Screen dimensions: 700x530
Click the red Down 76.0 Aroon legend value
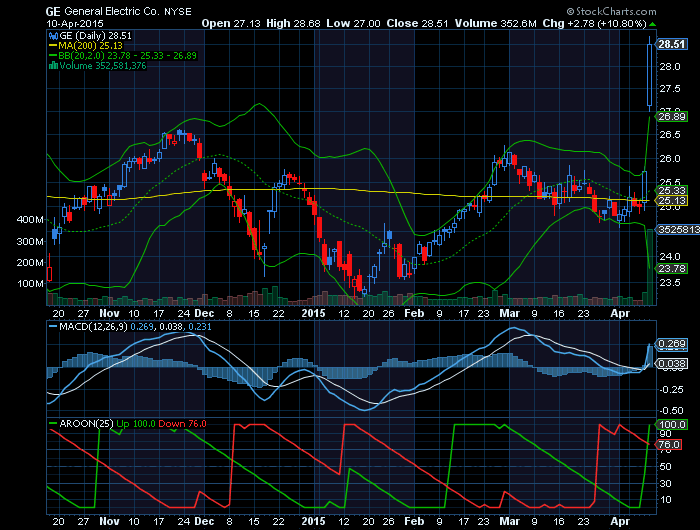click(183, 424)
